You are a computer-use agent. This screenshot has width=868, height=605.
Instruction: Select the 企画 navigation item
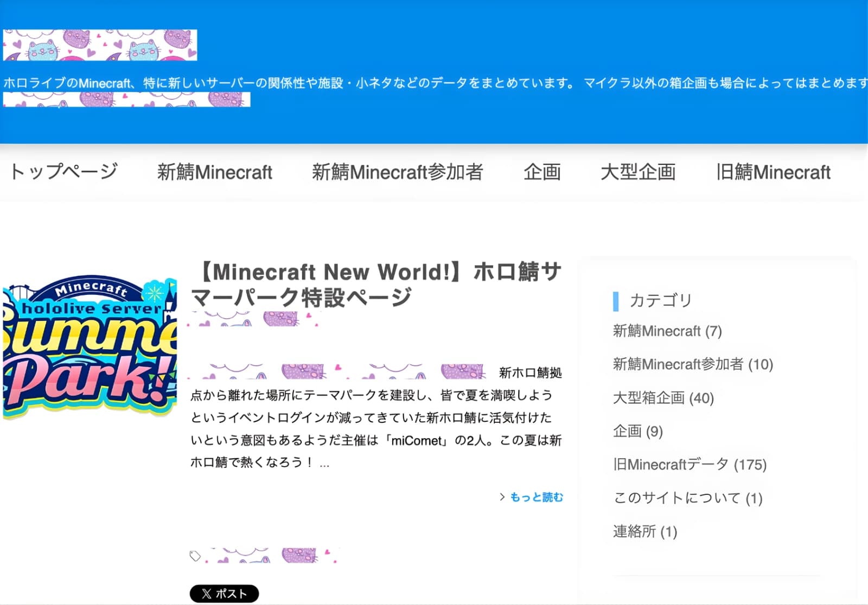click(542, 172)
